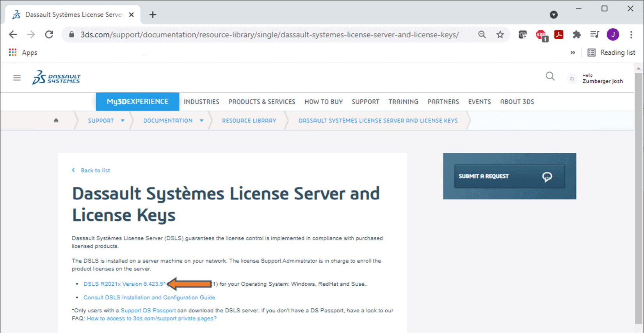
Task: Open the TRAINING menu
Action: pos(403,102)
